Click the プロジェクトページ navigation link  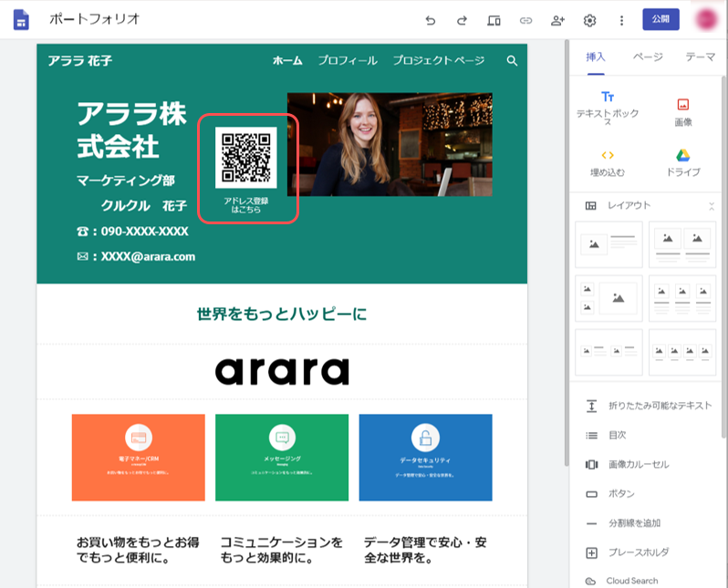[x=438, y=61]
